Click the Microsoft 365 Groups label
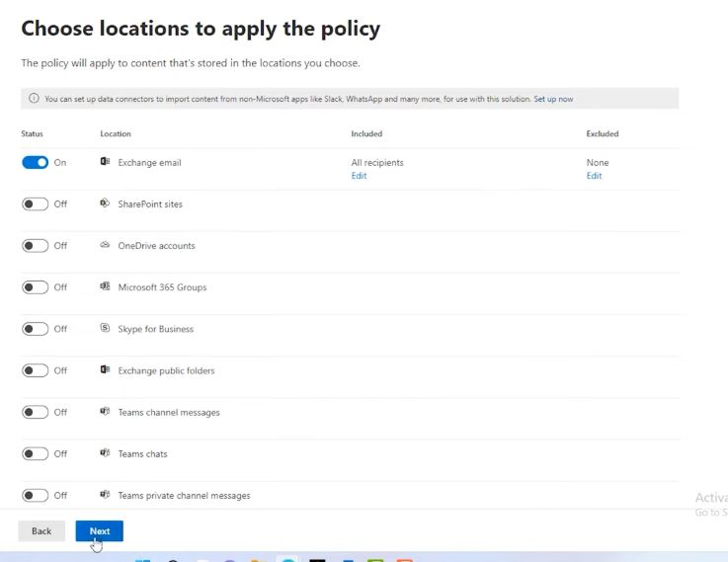728x562 pixels. click(x=162, y=287)
